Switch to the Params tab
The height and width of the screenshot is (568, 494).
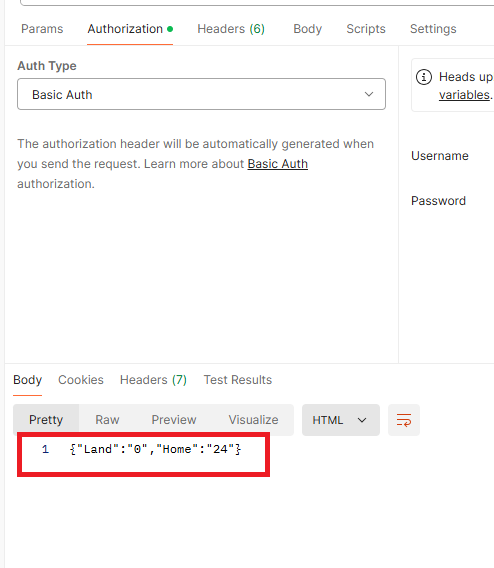(x=42, y=29)
